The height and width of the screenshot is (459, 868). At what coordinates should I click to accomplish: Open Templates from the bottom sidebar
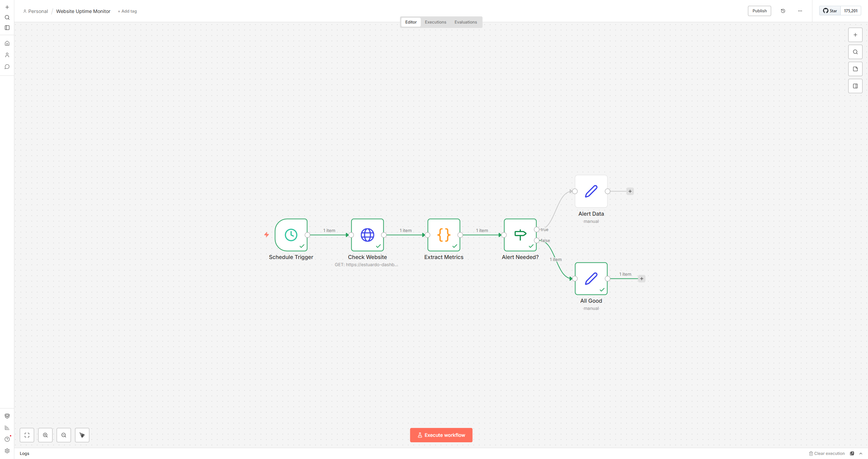pyautogui.click(x=7, y=416)
